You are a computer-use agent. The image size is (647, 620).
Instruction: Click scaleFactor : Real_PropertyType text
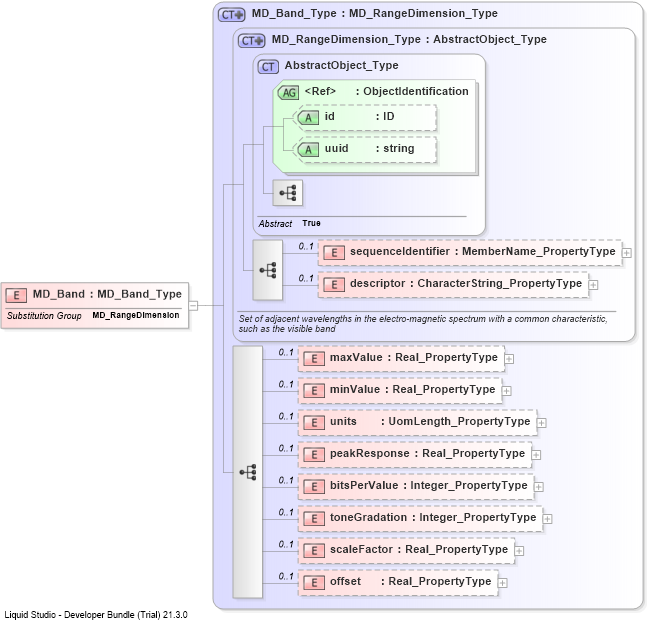coord(419,549)
